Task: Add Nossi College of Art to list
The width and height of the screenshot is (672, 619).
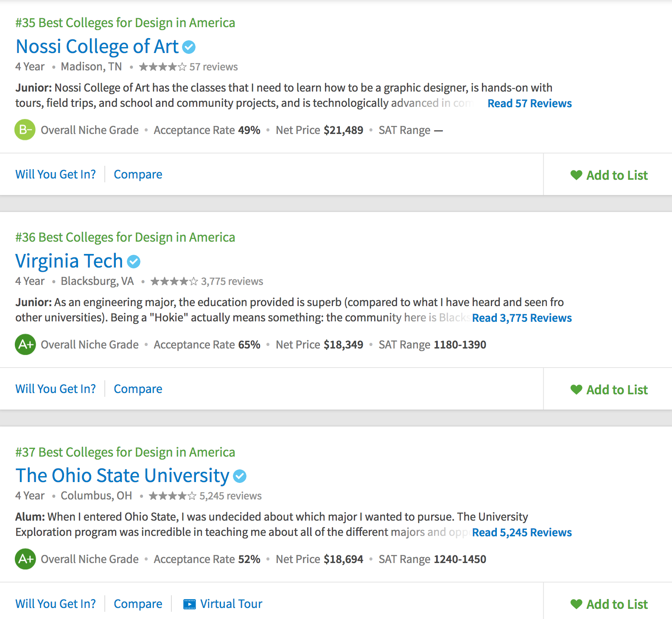Action: click(x=609, y=175)
